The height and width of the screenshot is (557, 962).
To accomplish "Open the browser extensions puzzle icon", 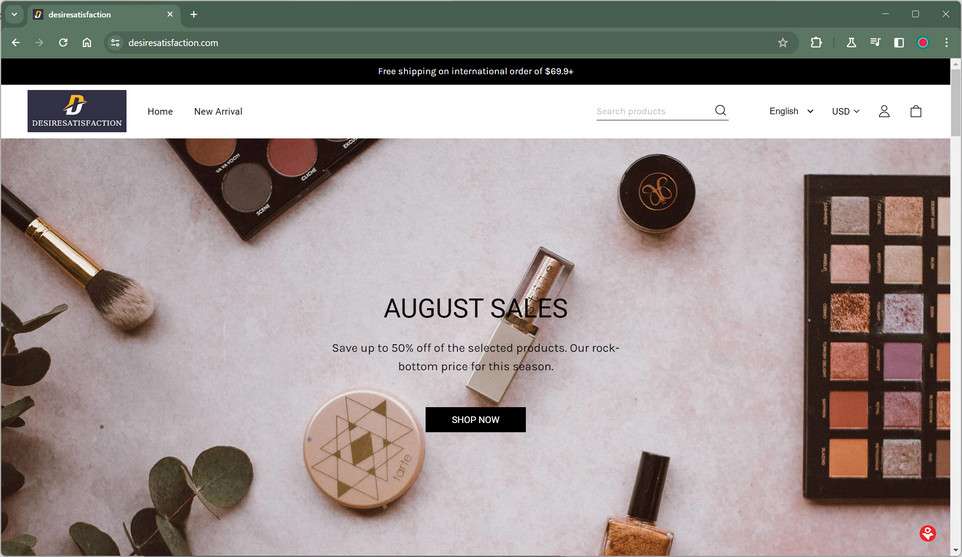I will (816, 42).
